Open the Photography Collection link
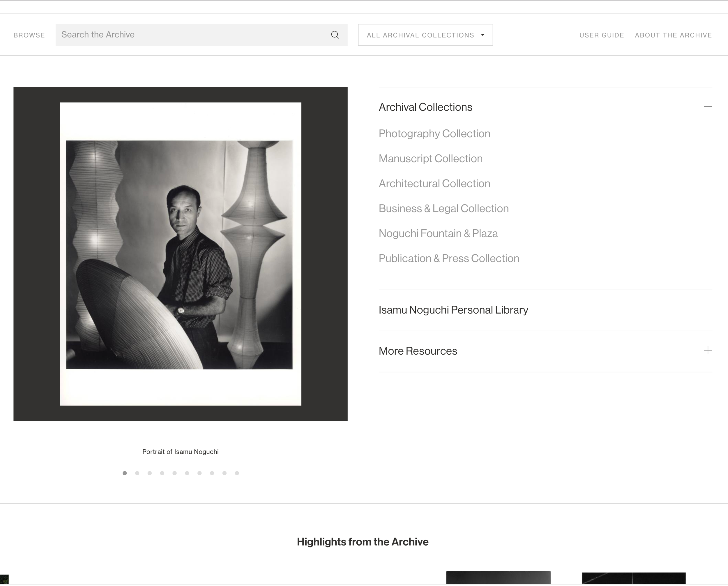The width and height of the screenshot is (728, 586). [x=434, y=134]
